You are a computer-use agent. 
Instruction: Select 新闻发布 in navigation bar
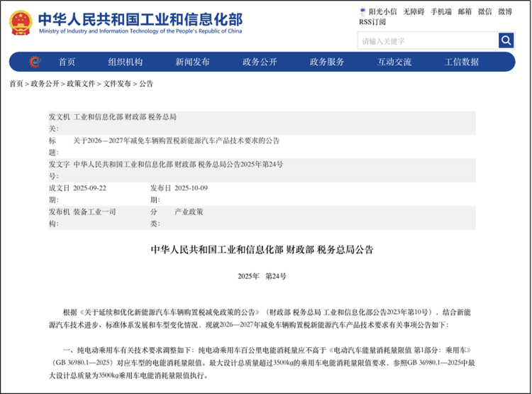[193, 62]
